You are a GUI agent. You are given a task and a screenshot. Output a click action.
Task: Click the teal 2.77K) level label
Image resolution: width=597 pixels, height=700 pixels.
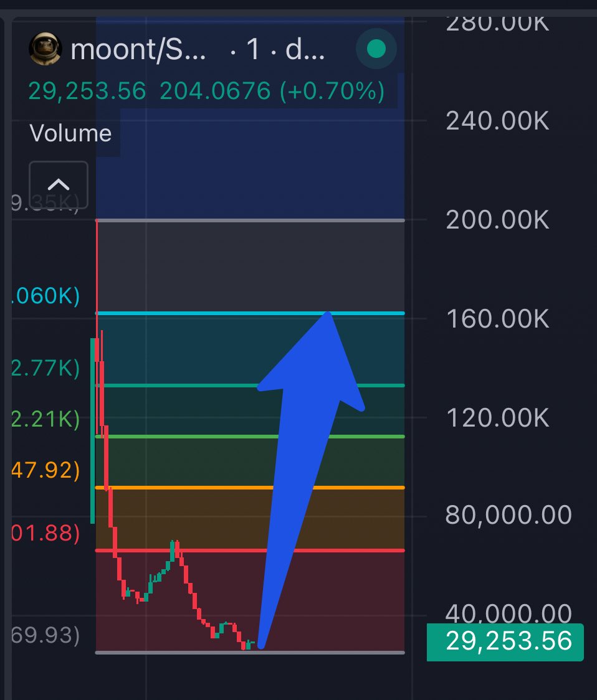45,368
